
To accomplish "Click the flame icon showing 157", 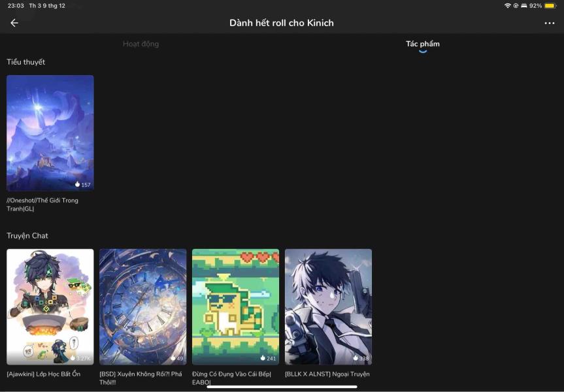I will click(77, 184).
